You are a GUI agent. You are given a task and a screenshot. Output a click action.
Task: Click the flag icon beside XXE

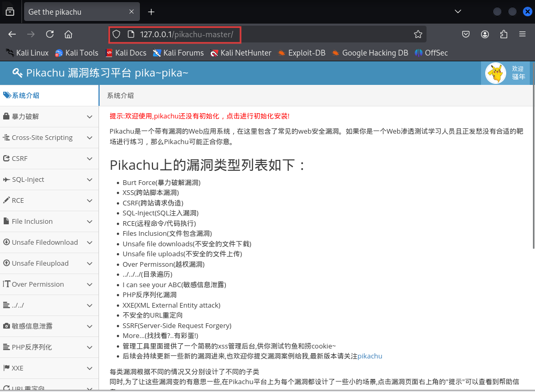(6, 368)
